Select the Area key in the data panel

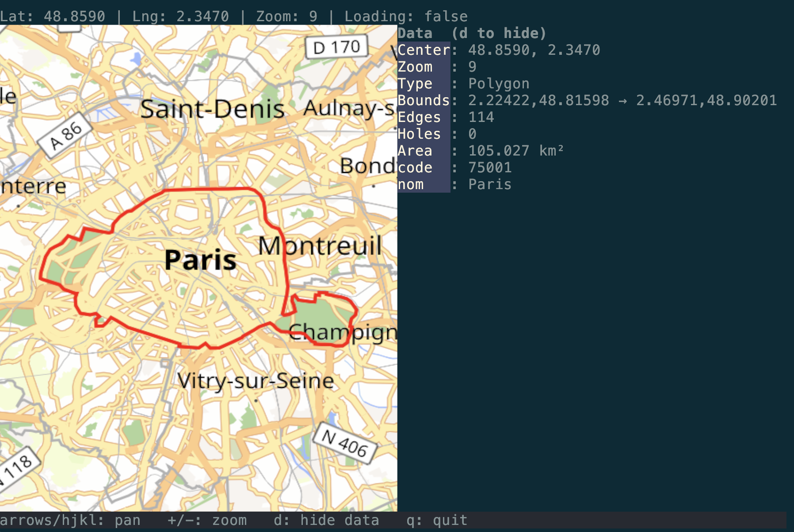[x=415, y=151]
